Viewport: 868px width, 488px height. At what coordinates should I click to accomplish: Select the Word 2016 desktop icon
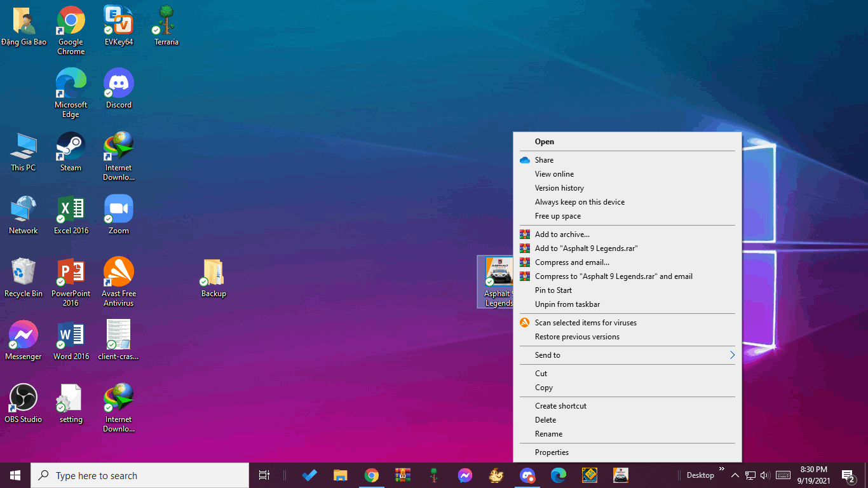(71, 341)
